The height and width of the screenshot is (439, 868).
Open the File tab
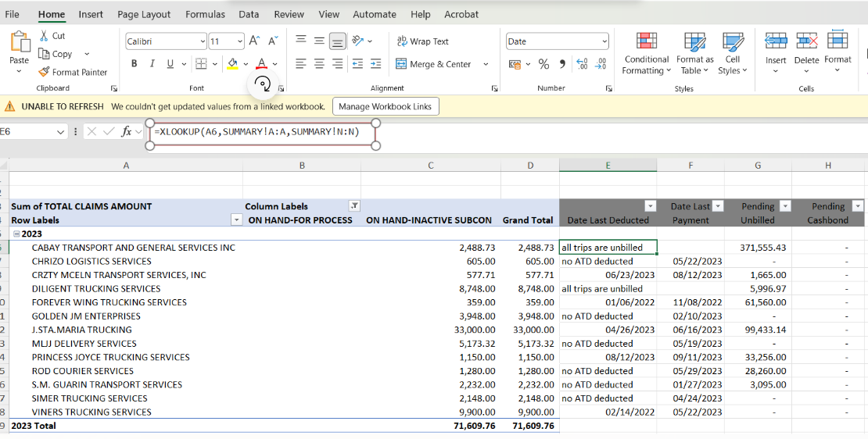pos(13,14)
